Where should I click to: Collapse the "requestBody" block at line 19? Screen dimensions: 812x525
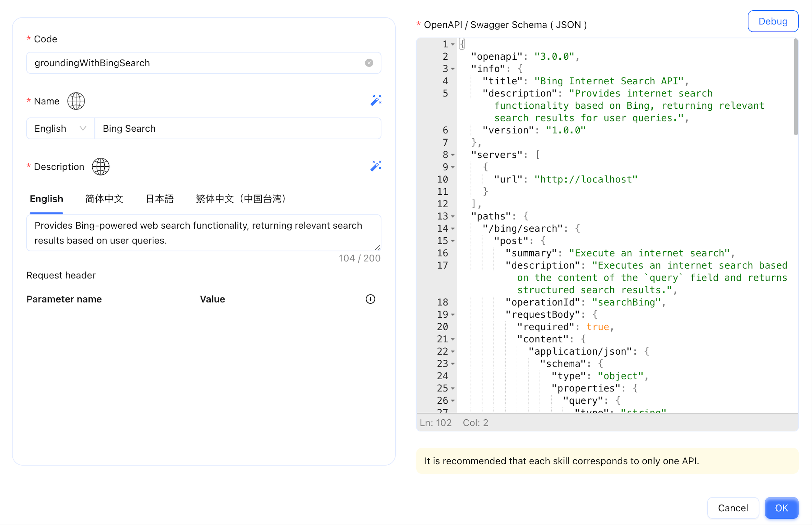point(453,315)
